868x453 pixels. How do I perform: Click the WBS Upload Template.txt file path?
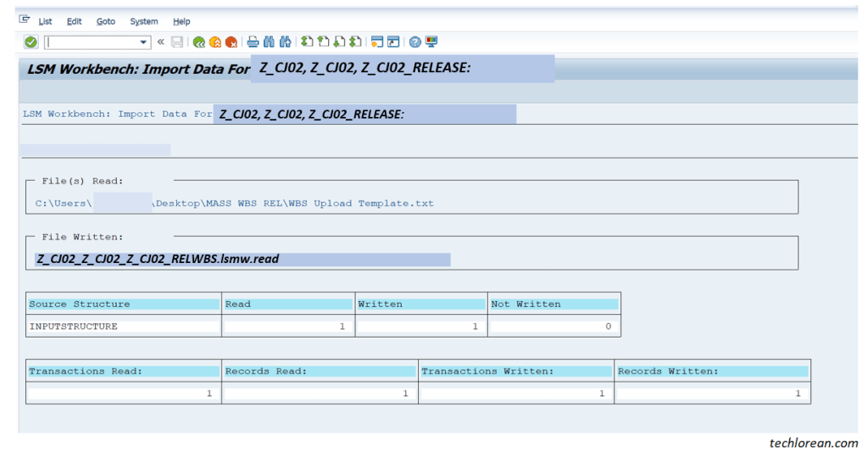click(235, 204)
